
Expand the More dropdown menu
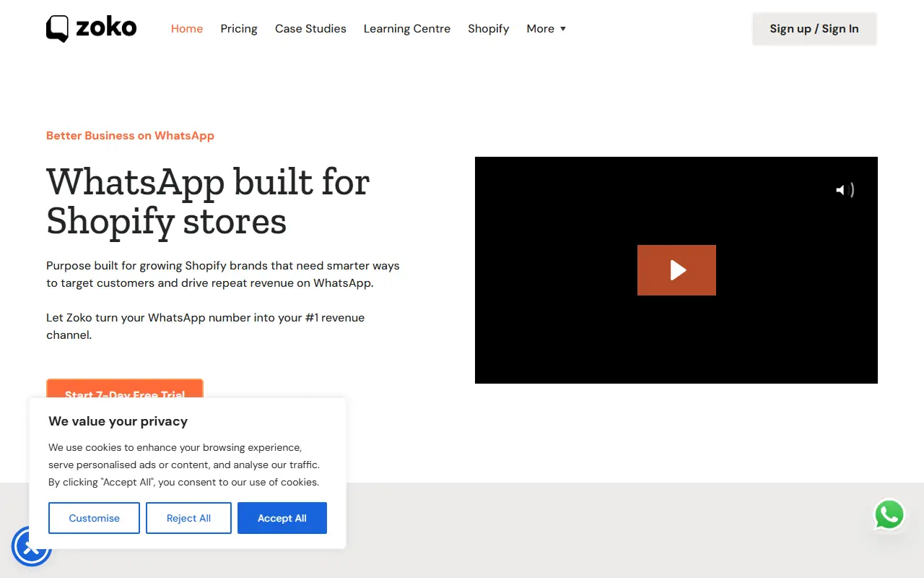(x=546, y=29)
